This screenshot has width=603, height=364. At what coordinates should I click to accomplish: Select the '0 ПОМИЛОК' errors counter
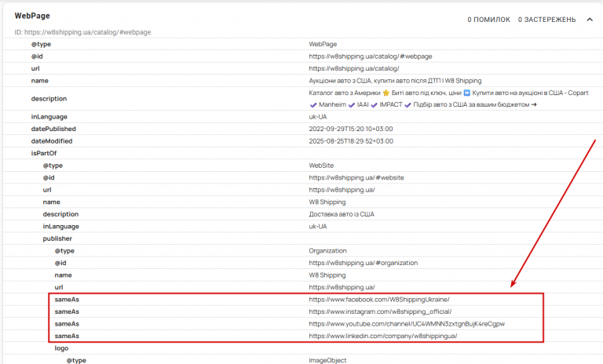pyautogui.click(x=489, y=20)
